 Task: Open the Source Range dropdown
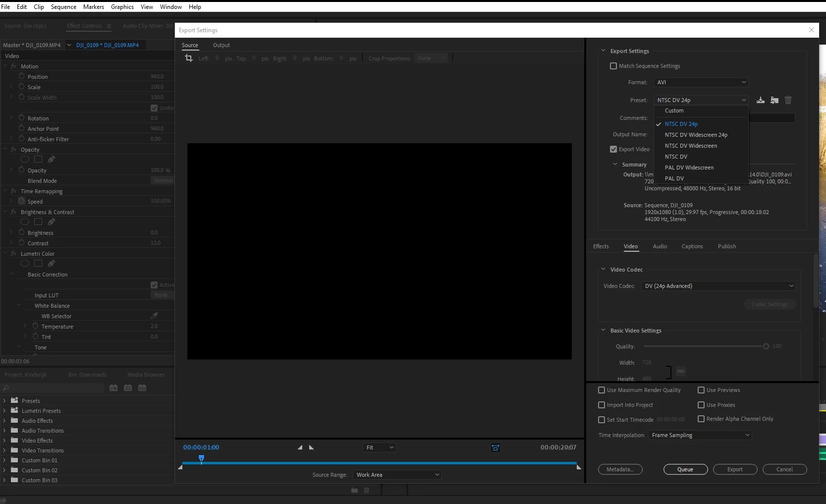point(397,475)
